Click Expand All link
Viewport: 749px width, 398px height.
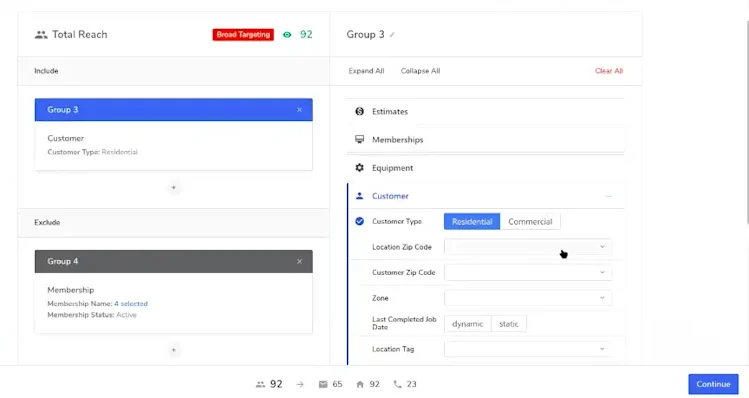click(366, 71)
